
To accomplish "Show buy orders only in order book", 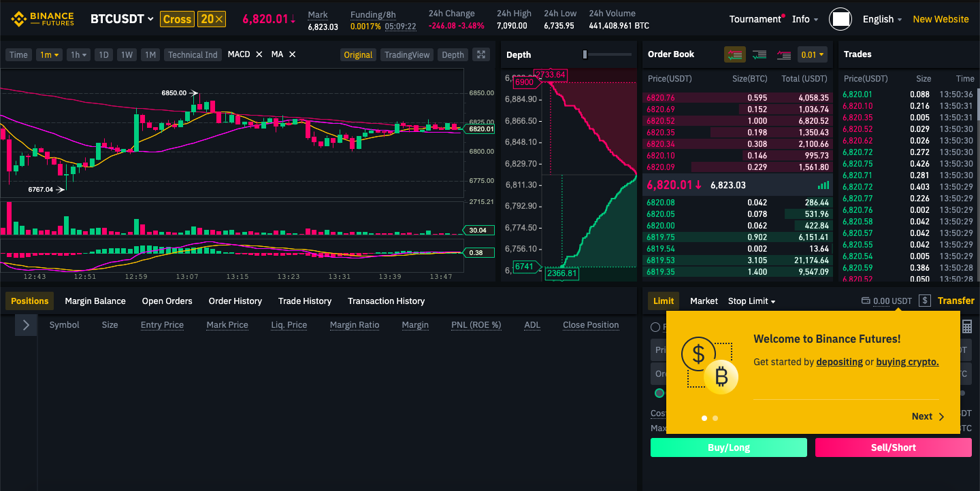I will (x=759, y=54).
